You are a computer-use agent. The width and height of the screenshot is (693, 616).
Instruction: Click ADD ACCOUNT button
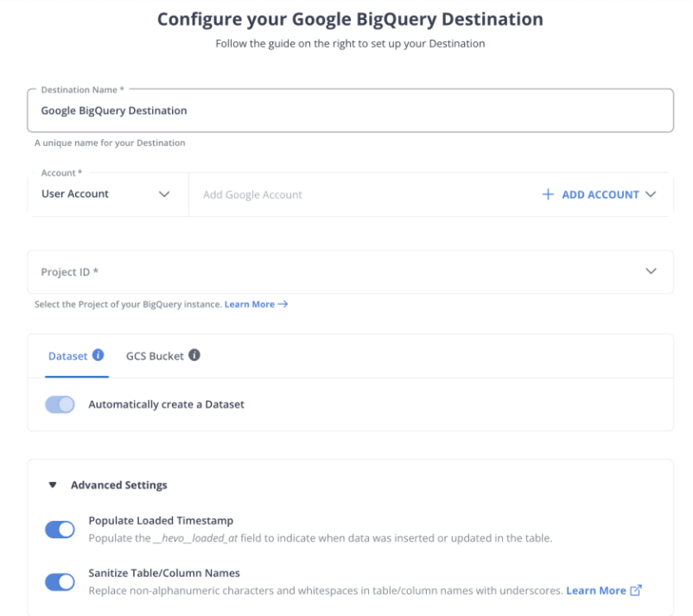pyautogui.click(x=599, y=194)
